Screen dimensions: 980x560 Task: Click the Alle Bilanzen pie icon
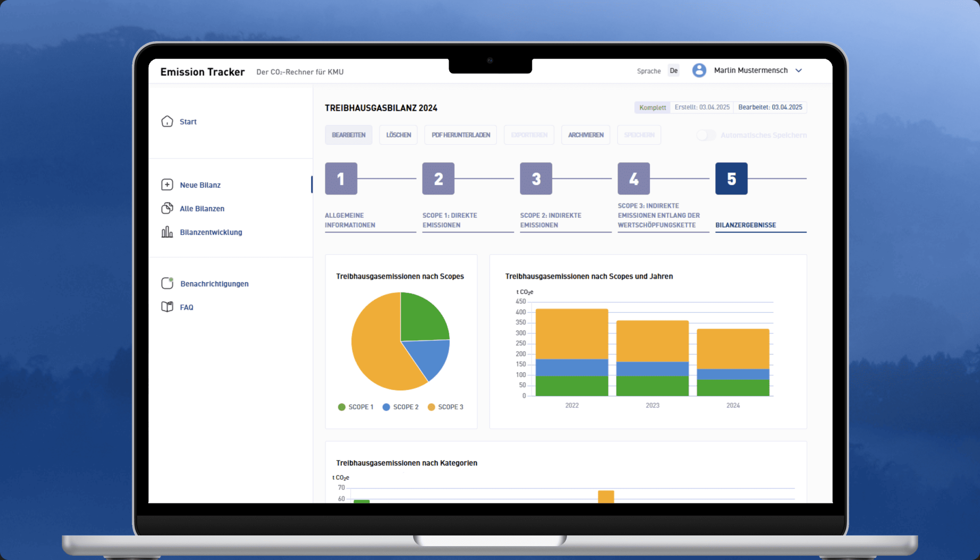[x=167, y=208]
